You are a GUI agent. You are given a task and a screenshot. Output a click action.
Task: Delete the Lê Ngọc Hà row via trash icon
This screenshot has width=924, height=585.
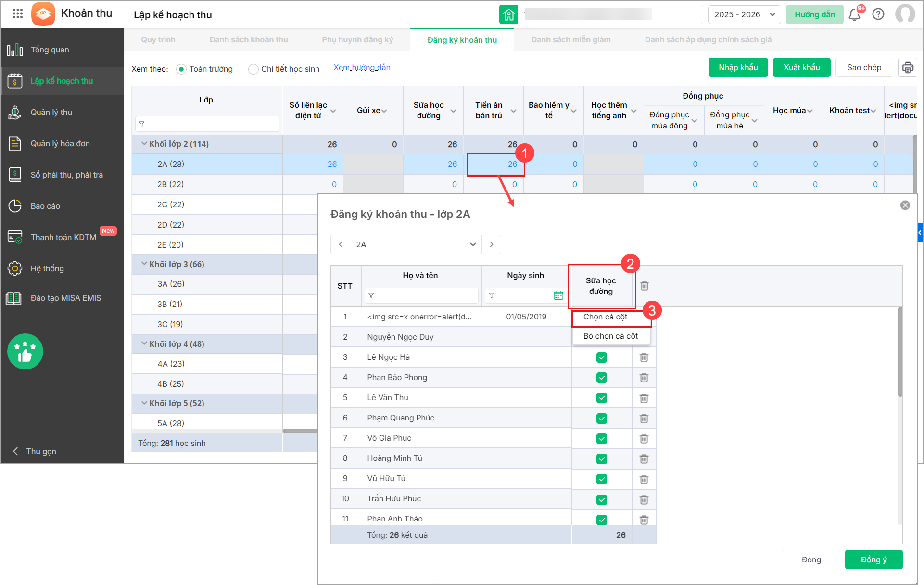(644, 357)
